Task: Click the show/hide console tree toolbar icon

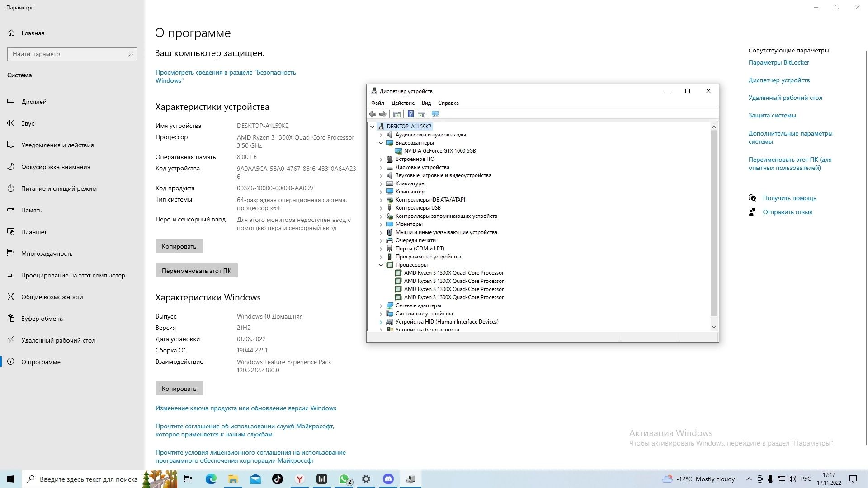Action: click(397, 114)
